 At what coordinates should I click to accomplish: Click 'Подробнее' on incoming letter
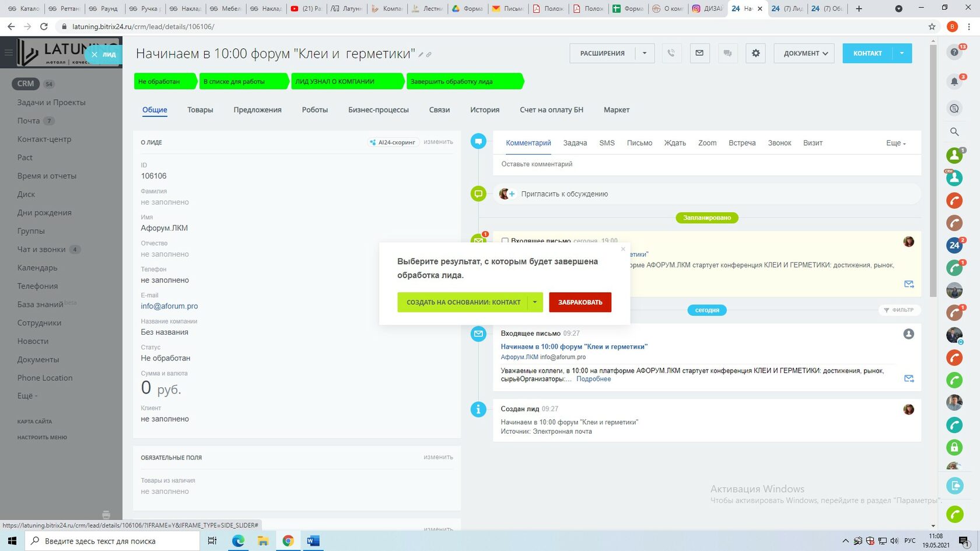coord(594,379)
